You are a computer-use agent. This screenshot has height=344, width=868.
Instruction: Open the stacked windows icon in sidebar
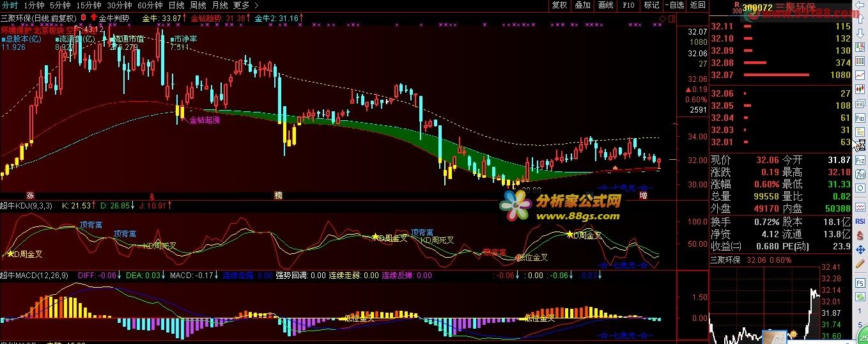pyautogui.click(x=860, y=104)
